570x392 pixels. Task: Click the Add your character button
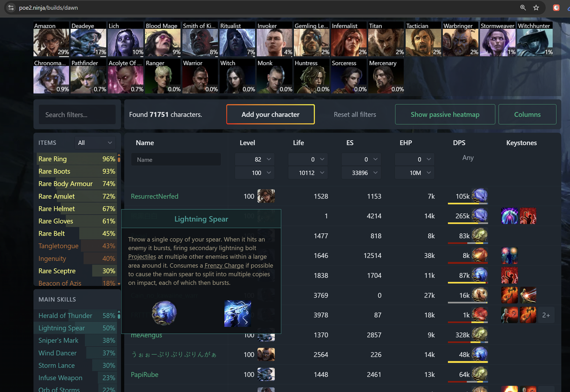[x=271, y=115]
